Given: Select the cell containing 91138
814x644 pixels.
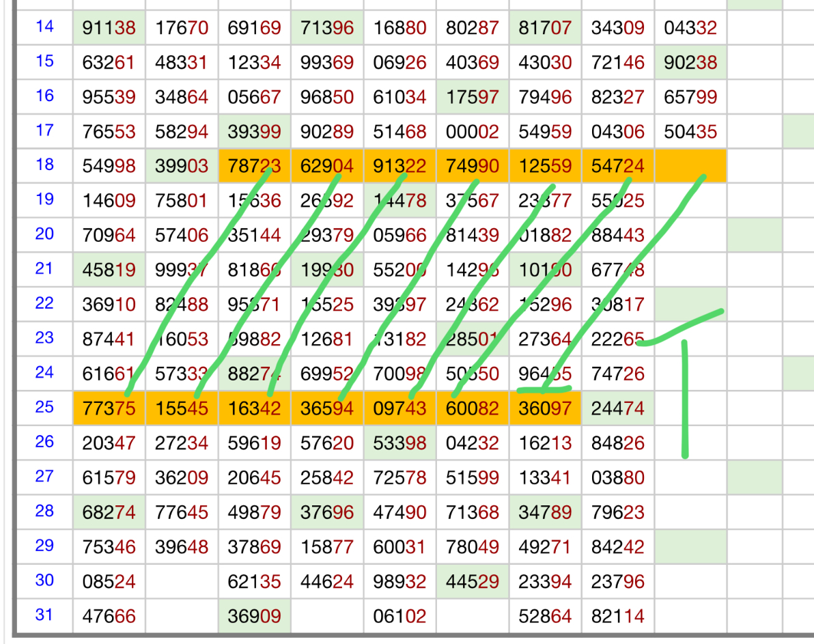Looking at the screenshot, I should click(109, 28).
